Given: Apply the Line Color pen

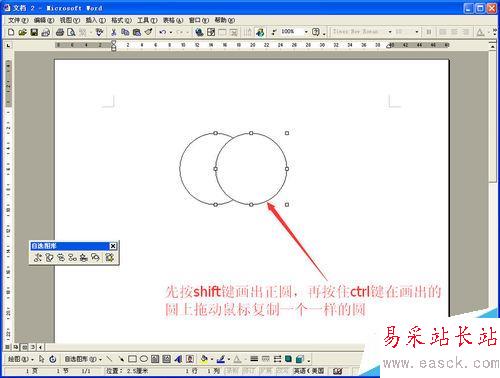Looking at the screenshot, I should tap(221, 359).
